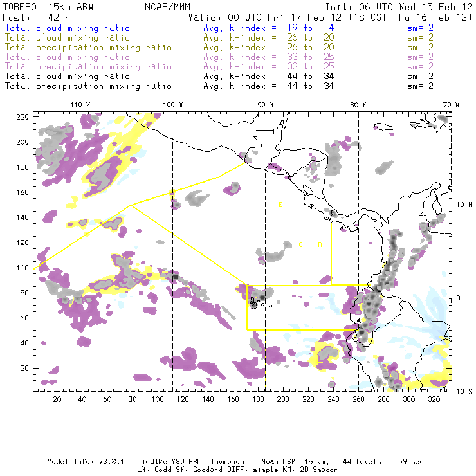Click the "Valid: 00 UTC Fri 17 Feb 12" text
Viewport: 476px width, 476px height.
265,17
